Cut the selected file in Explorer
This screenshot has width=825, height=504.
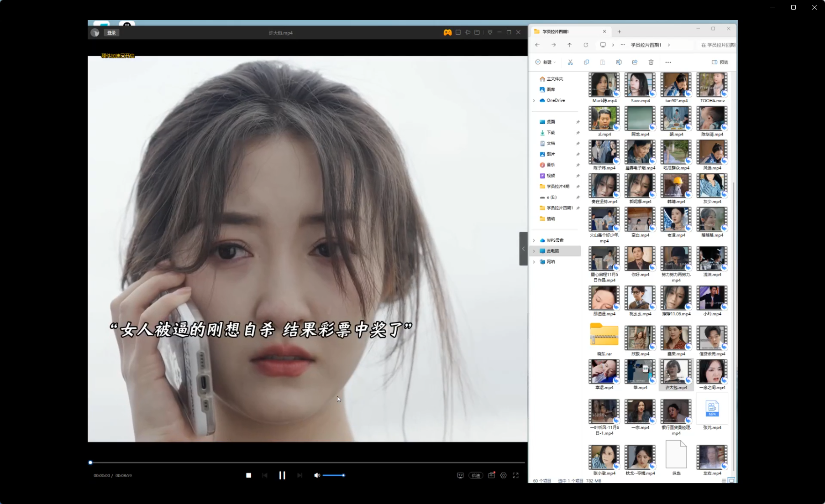click(x=570, y=62)
